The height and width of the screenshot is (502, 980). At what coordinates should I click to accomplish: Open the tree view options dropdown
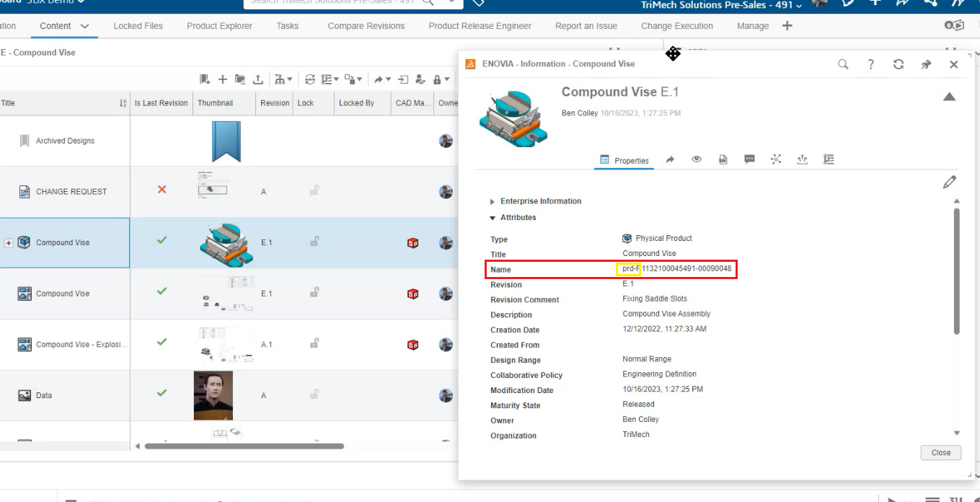(x=330, y=79)
